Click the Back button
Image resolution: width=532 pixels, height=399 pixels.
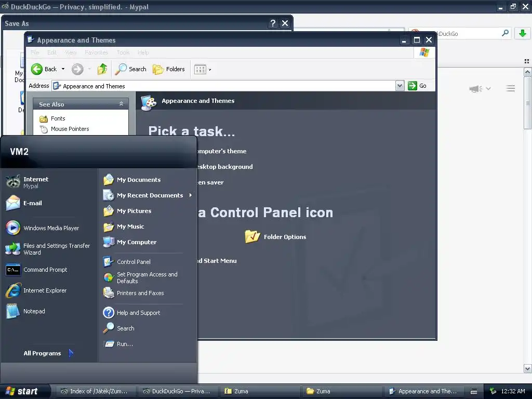pos(44,69)
